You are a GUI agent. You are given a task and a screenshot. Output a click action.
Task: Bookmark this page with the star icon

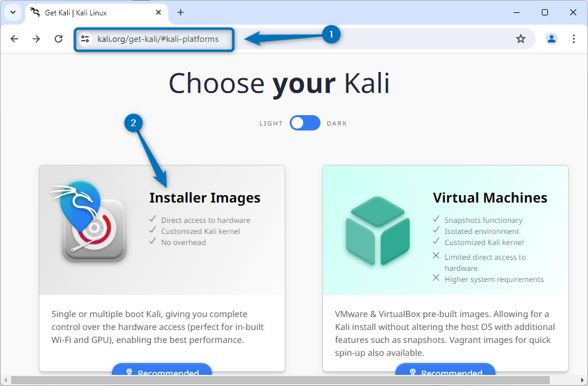521,38
